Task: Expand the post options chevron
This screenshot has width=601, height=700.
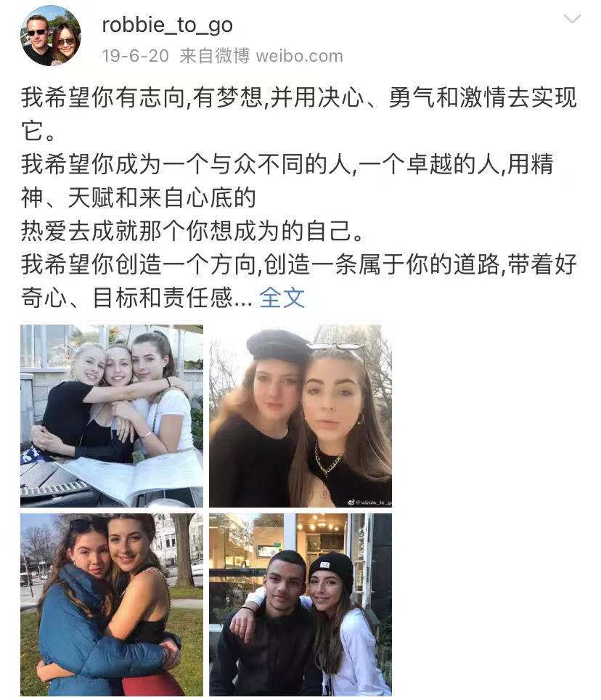Action: click(x=571, y=18)
